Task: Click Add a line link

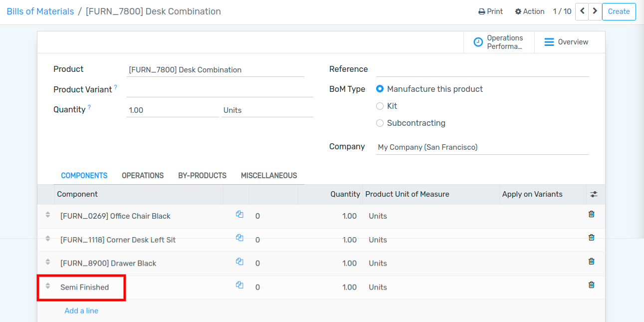Action: click(x=81, y=311)
